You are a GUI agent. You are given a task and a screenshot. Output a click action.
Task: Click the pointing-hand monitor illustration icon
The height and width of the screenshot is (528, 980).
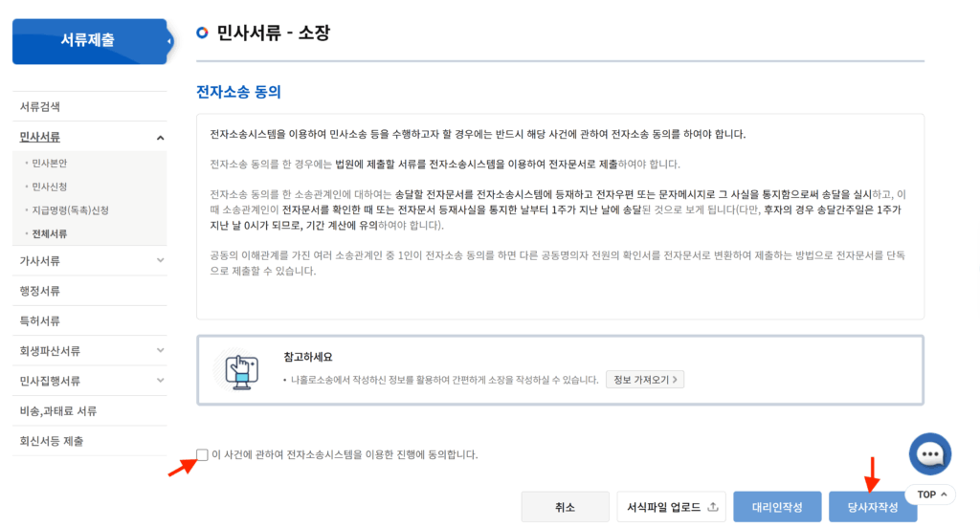[x=241, y=372]
